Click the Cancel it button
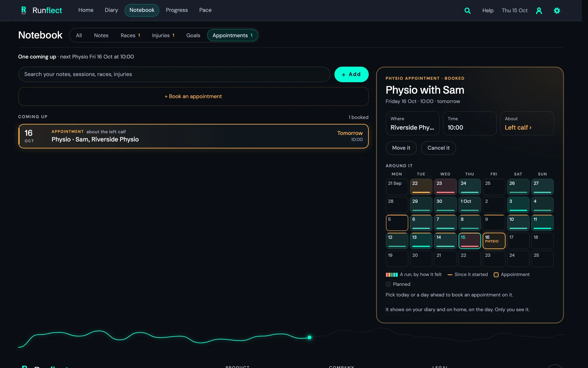The width and height of the screenshot is (588, 368). (x=438, y=148)
